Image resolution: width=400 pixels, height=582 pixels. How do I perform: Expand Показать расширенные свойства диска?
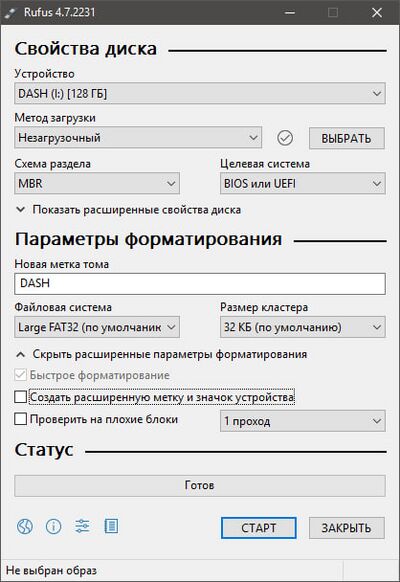[128, 210]
